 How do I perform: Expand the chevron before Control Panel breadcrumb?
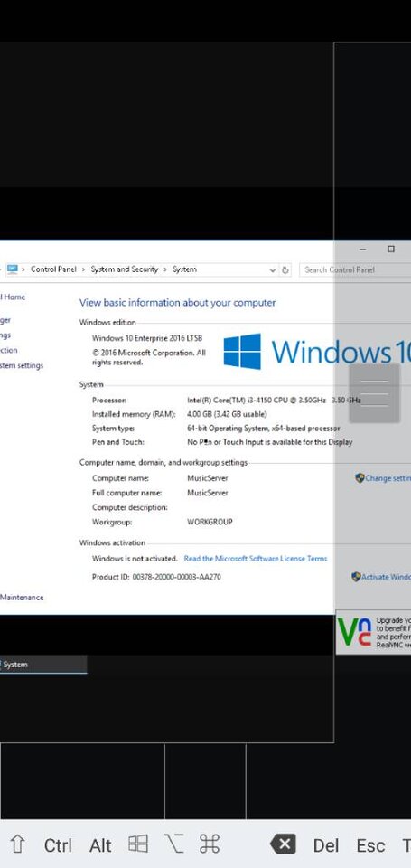click(23, 269)
